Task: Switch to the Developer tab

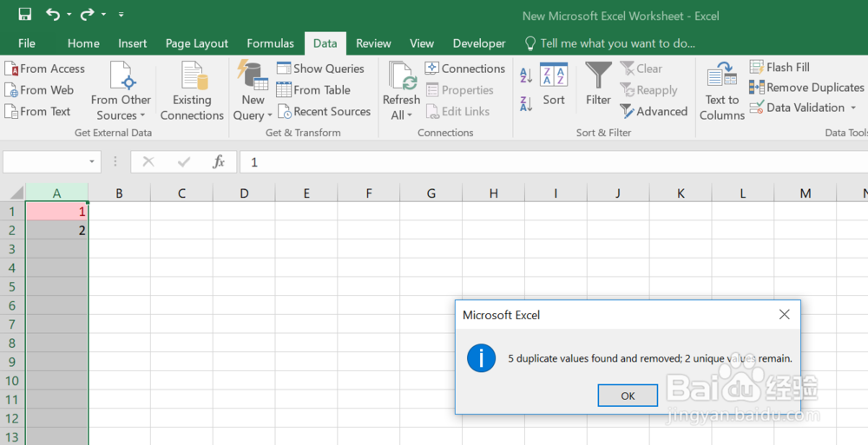Action: point(479,43)
